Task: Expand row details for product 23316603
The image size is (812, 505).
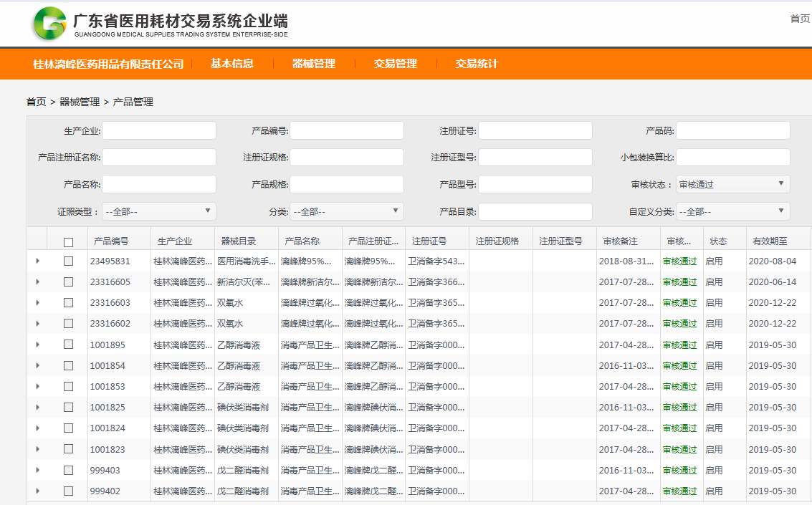Action: pyautogui.click(x=37, y=303)
